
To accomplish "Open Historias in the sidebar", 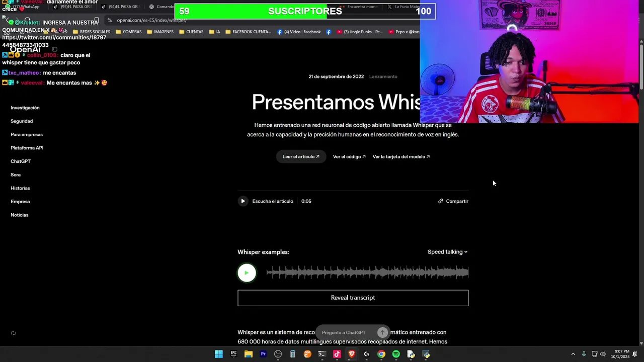I will pos(20,188).
